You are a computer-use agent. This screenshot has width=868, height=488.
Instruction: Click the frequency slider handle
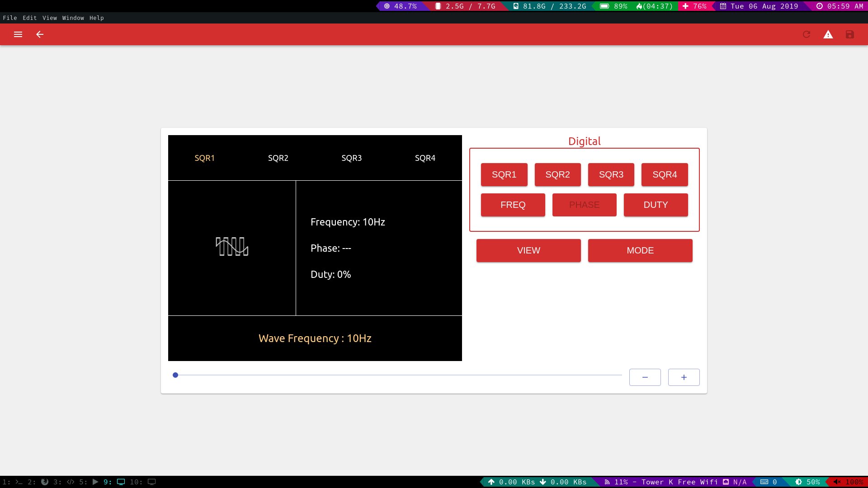[x=175, y=375]
